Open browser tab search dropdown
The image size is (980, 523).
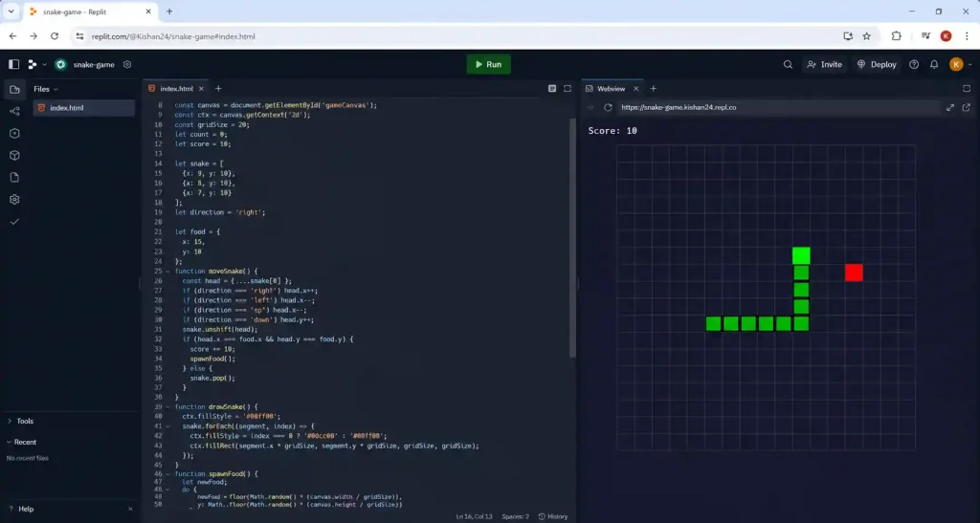tap(11, 11)
